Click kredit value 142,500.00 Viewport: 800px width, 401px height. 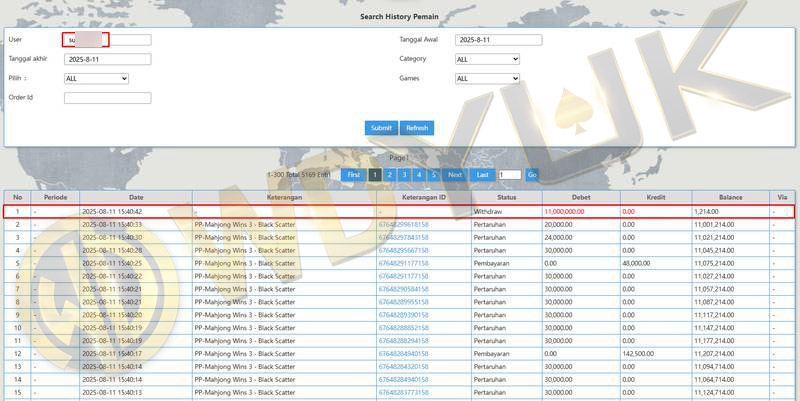tap(638, 354)
